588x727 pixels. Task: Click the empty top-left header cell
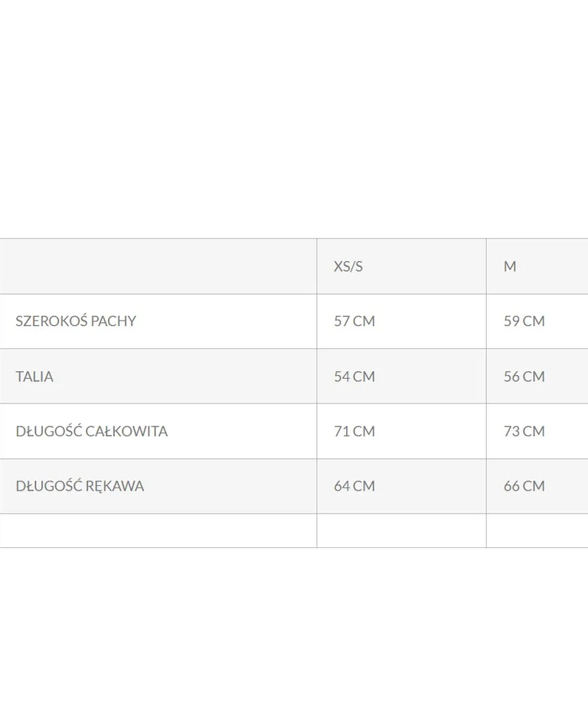(x=158, y=266)
